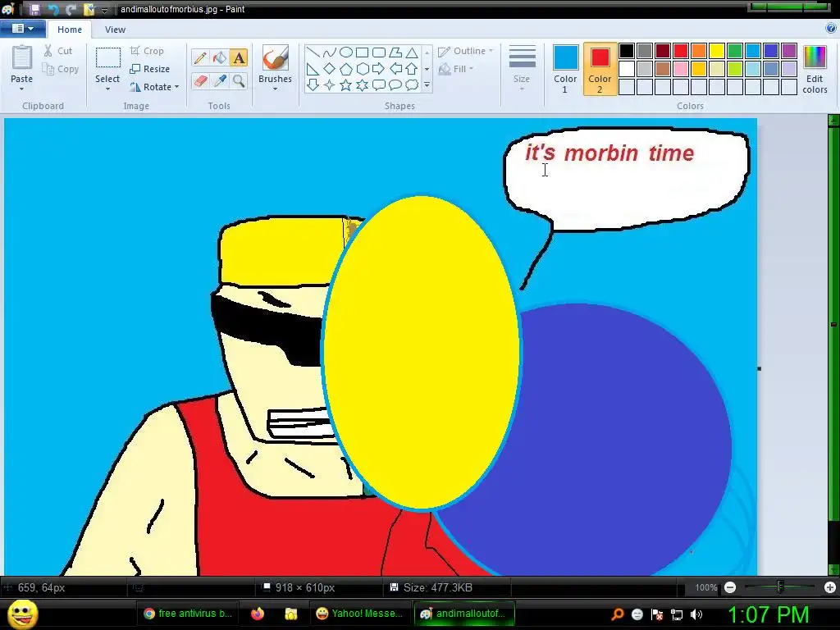Click the Crop button
The image size is (840, 630).
coord(147,51)
